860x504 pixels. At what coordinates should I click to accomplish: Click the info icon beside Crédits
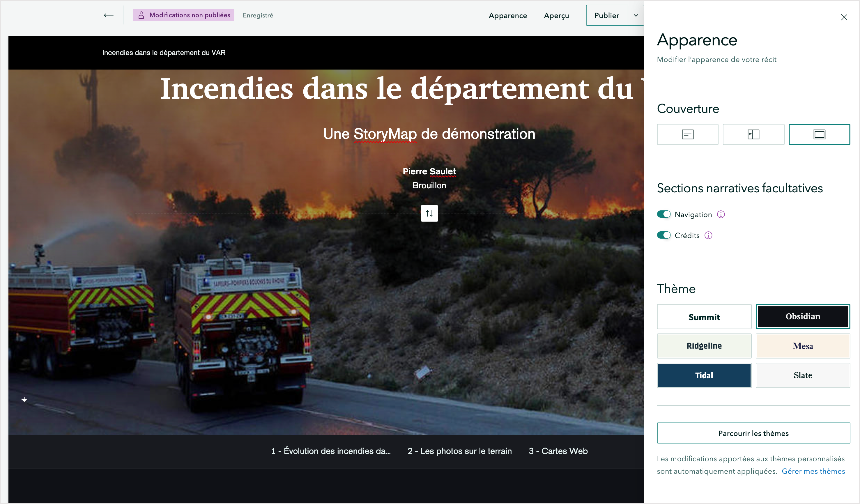(709, 235)
